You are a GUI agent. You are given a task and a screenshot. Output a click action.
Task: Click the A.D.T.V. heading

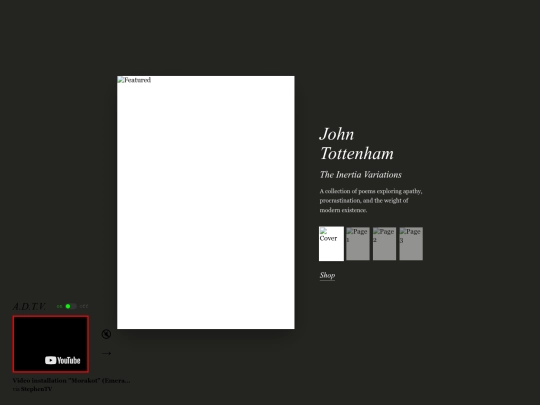pyautogui.click(x=29, y=306)
